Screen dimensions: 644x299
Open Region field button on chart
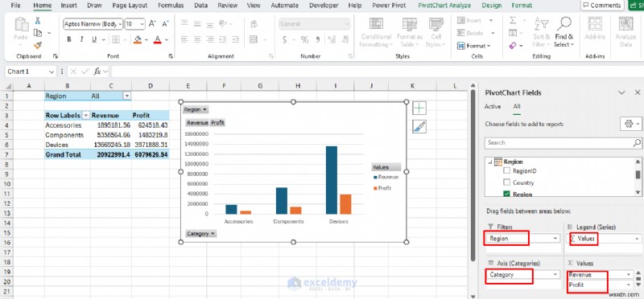(196, 109)
